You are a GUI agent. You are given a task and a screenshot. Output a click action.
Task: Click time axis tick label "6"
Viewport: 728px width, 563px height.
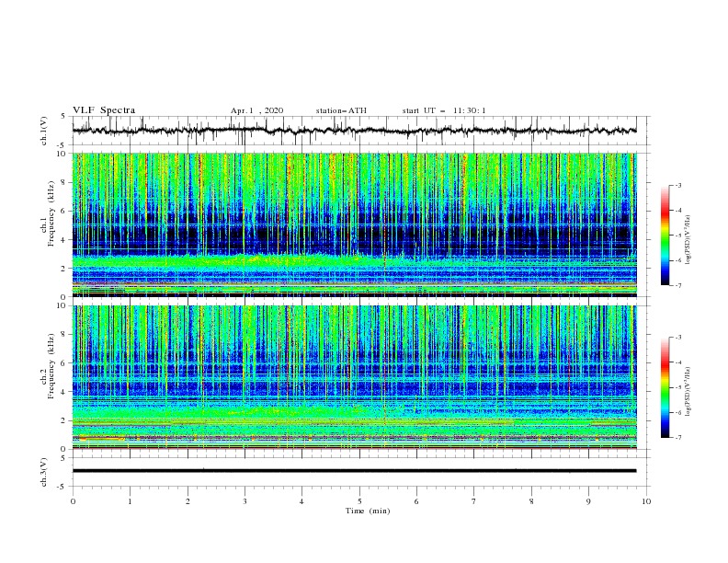coord(417,501)
